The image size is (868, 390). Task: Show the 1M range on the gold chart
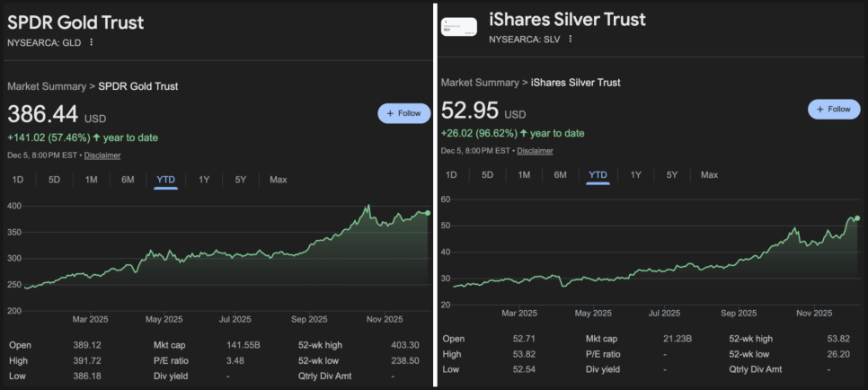(92, 180)
